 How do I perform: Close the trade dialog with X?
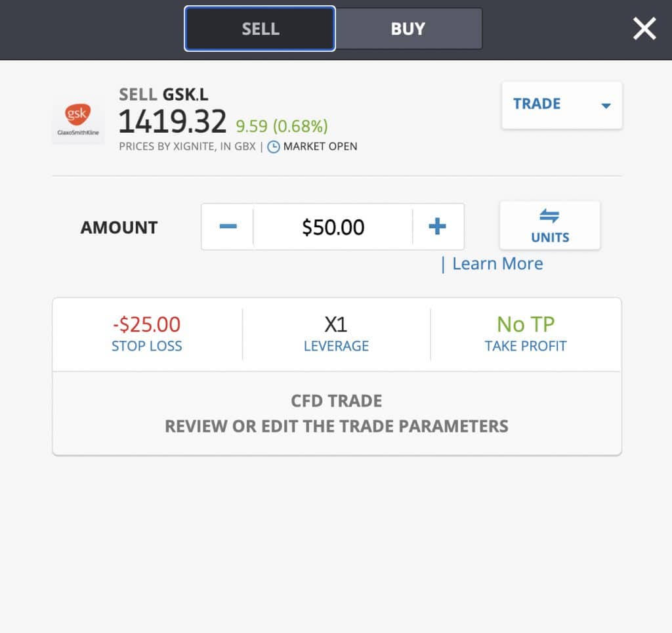644,29
